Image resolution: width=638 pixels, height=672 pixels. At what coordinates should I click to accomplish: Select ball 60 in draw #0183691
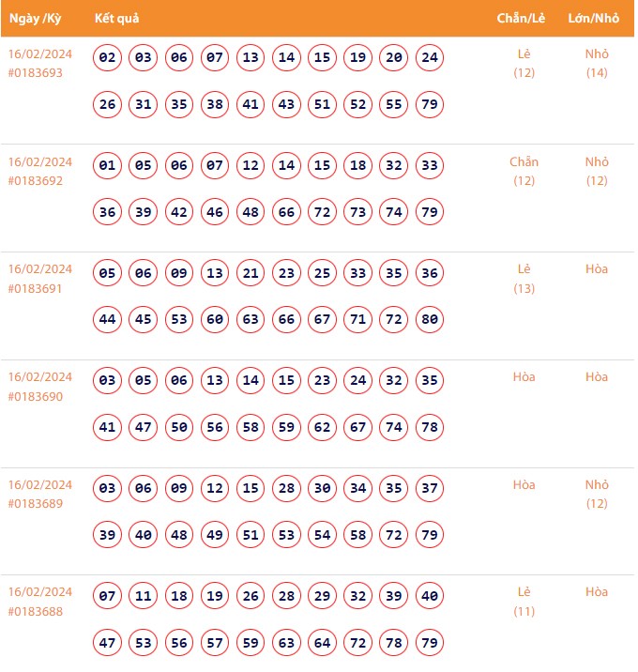coord(215,320)
